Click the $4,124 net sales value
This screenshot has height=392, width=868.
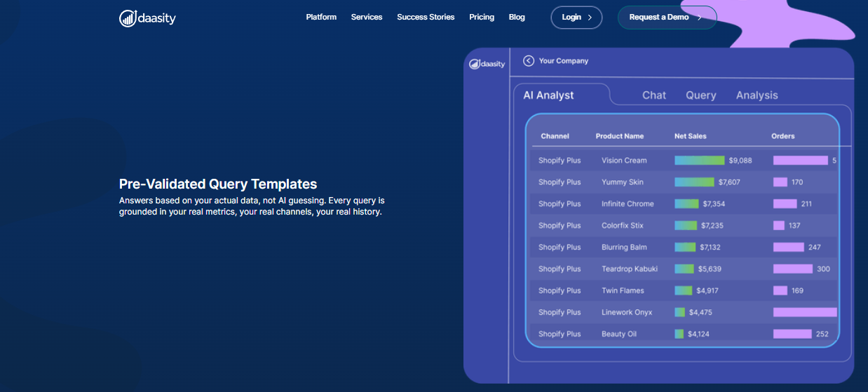698,334
